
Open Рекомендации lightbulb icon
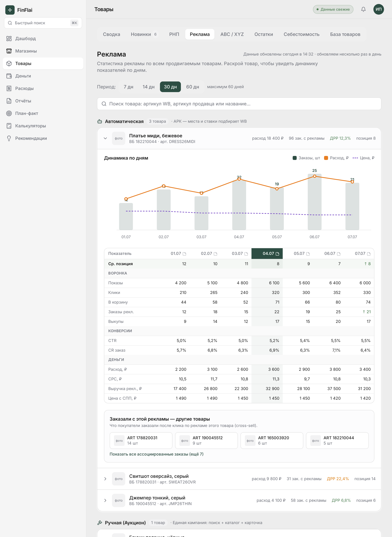click(9, 138)
